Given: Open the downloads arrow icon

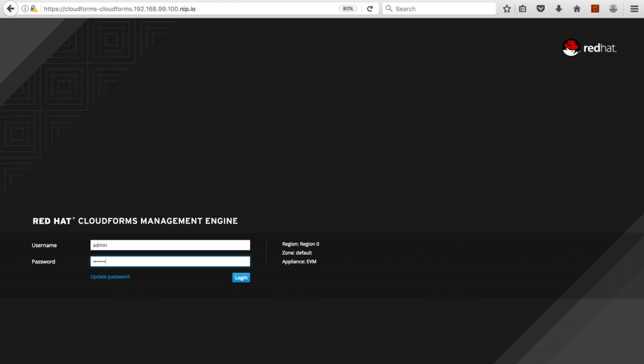Looking at the screenshot, I should point(558,9).
